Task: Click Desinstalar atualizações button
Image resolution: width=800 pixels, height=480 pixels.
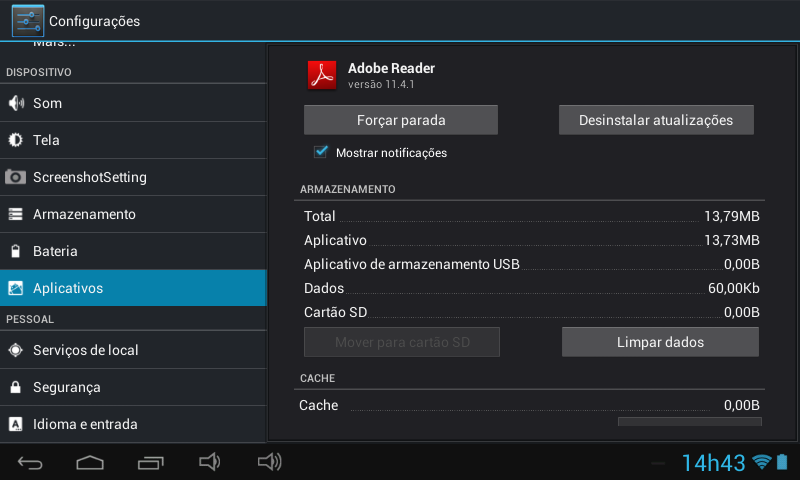Action: (656, 120)
